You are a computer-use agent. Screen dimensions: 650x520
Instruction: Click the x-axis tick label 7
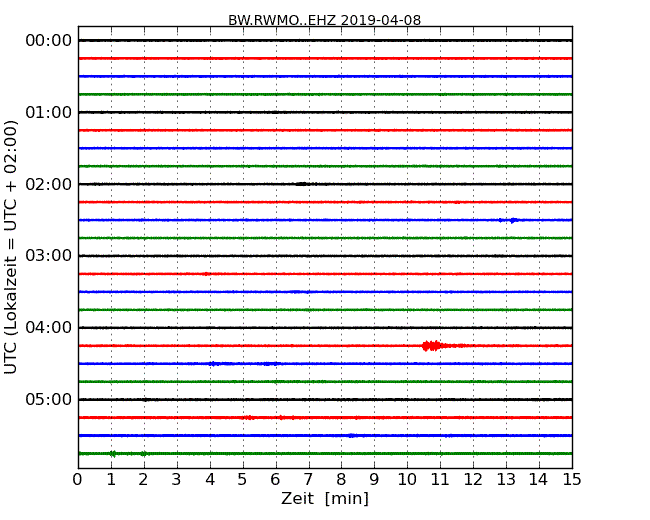pyautogui.click(x=308, y=480)
